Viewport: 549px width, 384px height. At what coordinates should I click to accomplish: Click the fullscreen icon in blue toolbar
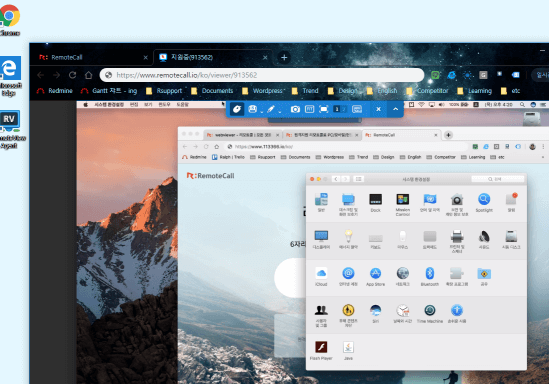[x=324, y=109]
